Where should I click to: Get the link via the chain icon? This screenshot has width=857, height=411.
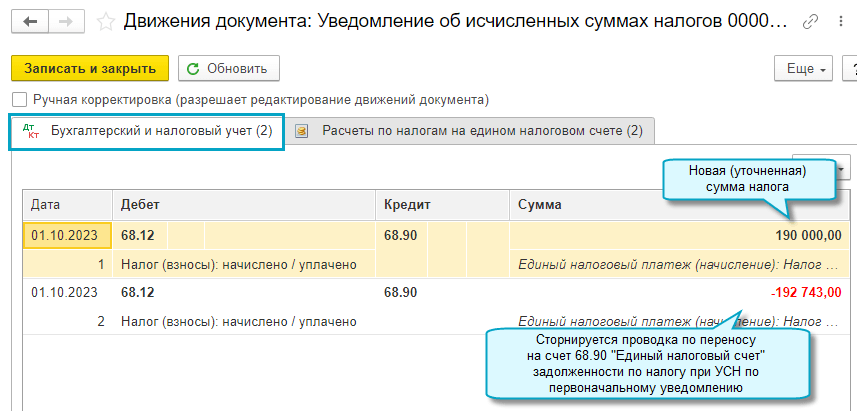click(811, 20)
